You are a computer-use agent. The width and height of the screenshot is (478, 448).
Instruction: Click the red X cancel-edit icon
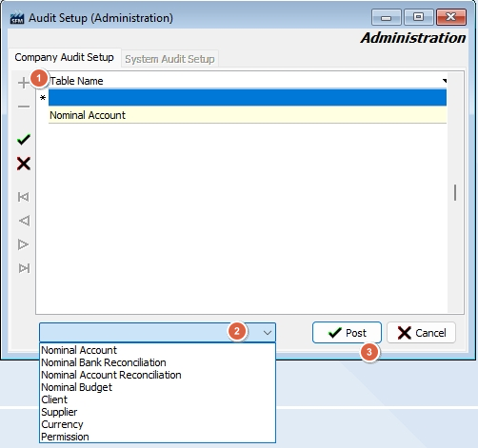pyautogui.click(x=24, y=164)
